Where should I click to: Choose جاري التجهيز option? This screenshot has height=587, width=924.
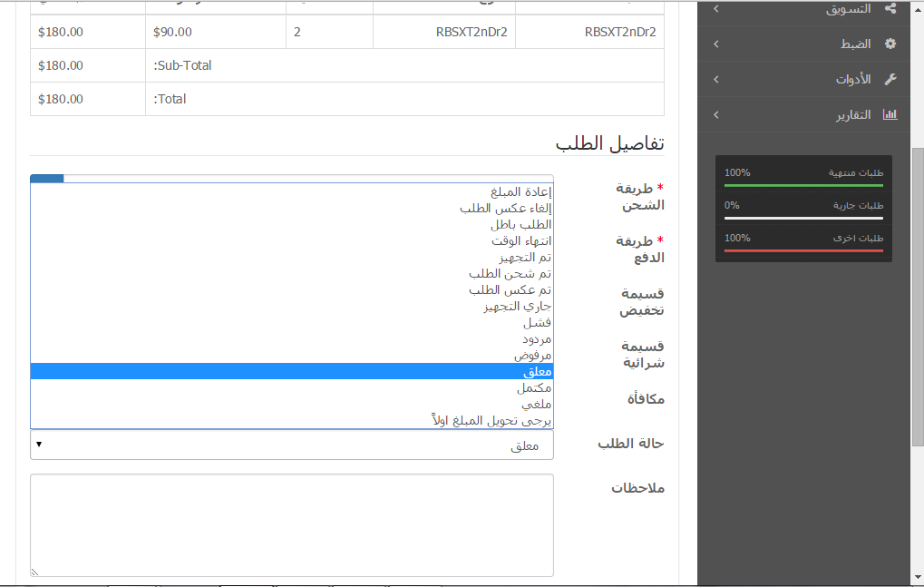coord(292,307)
